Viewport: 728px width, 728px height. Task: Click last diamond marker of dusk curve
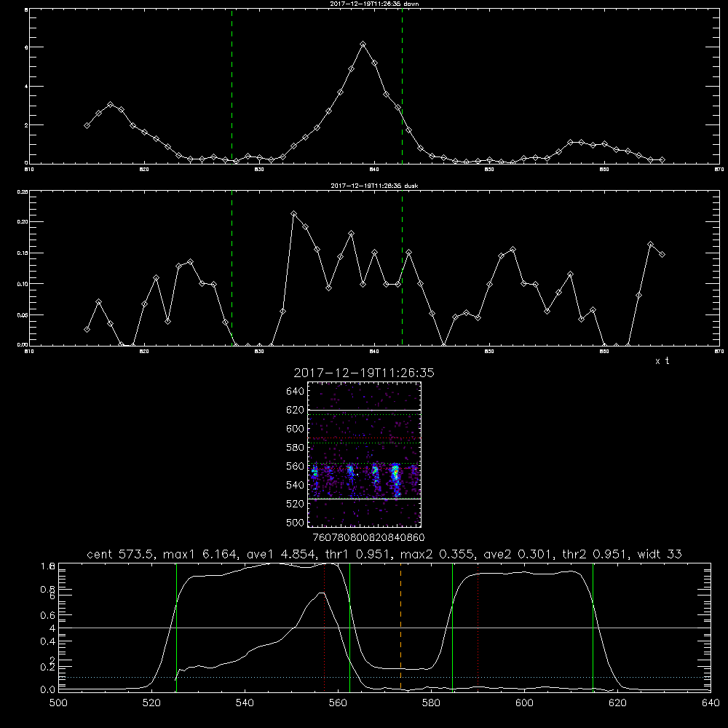pos(662,254)
